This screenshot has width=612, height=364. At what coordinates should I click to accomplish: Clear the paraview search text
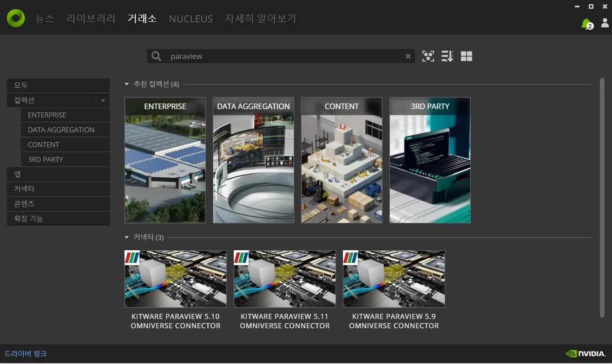(408, 56)
